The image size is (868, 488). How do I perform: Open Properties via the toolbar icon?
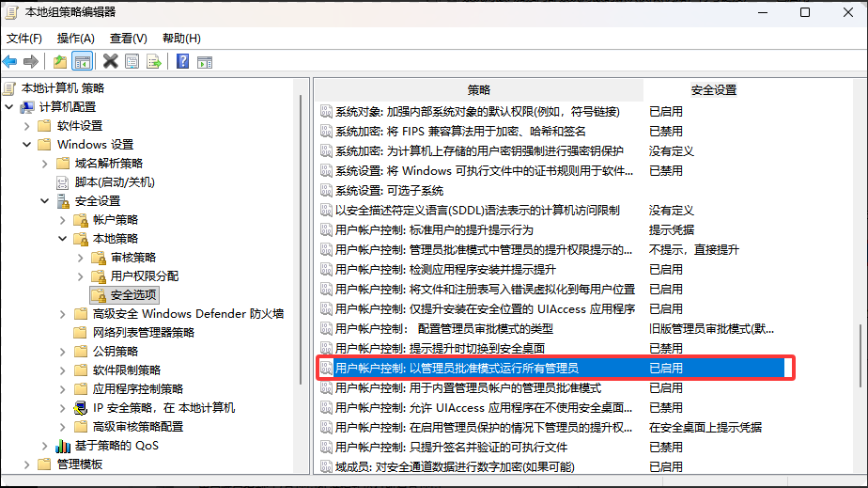coord(132,62)
